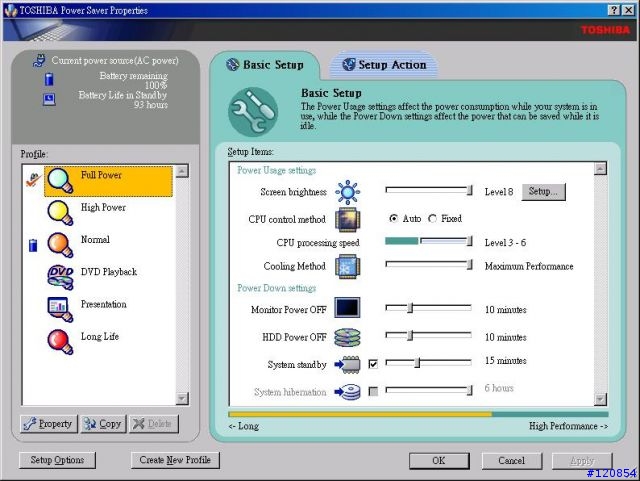Click profile list scroll down arrow
The width and height of the screenshot is (640, 481).
click(182, 398)
